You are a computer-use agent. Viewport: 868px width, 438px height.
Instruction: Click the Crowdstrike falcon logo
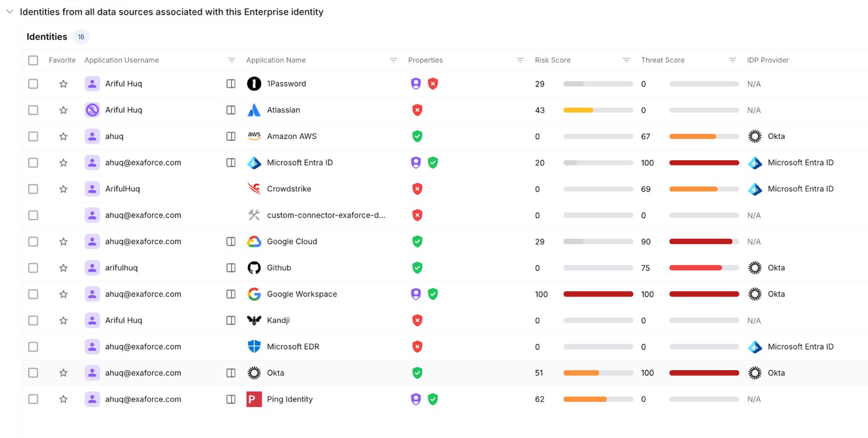click(x=254, y=188)
